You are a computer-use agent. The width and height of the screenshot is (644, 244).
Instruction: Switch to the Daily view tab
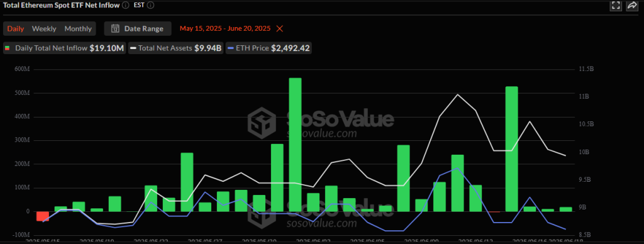click(16, 29)
